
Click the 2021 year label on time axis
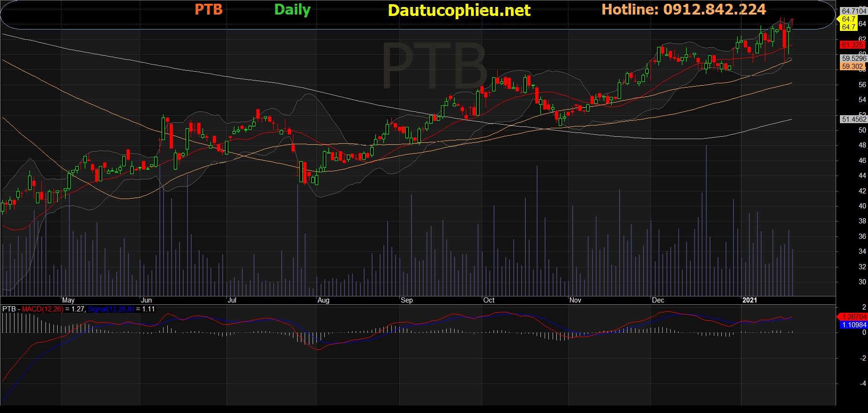[750, 300]
